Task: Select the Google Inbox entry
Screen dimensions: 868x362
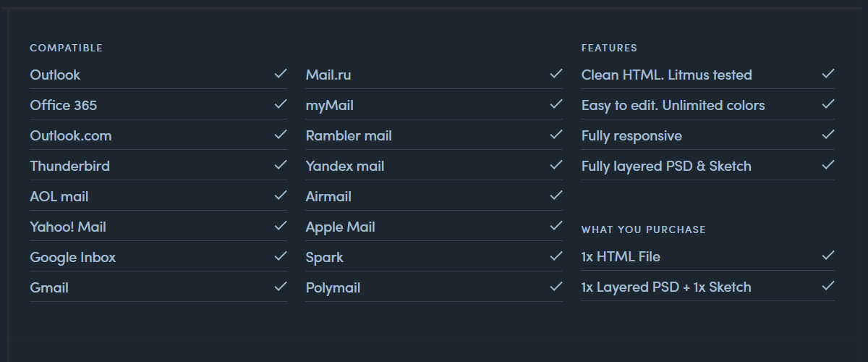Action: (x=72, y=257)
